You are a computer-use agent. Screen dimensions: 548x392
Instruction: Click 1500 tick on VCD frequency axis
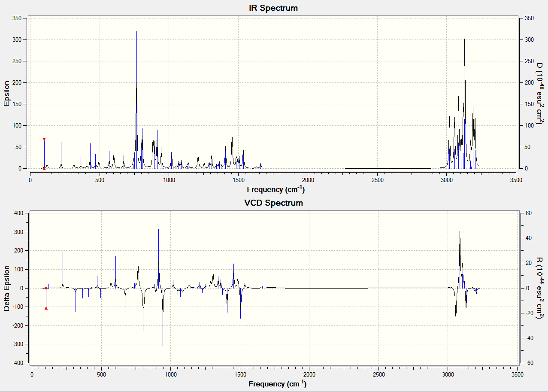pos(240,374)
